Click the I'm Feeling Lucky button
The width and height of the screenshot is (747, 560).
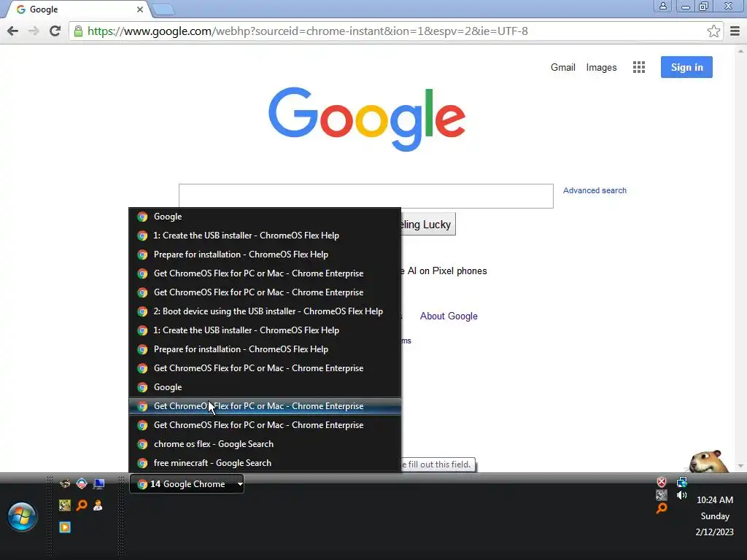tap(428, 225)
